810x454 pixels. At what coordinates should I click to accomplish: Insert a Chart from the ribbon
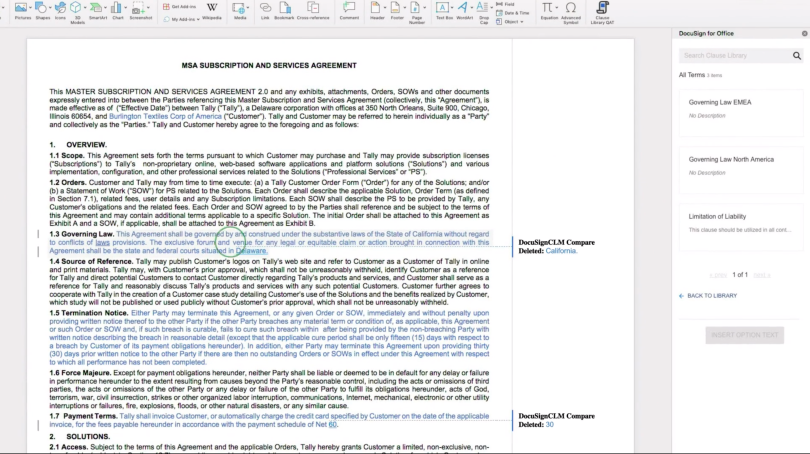coord(118,9)
